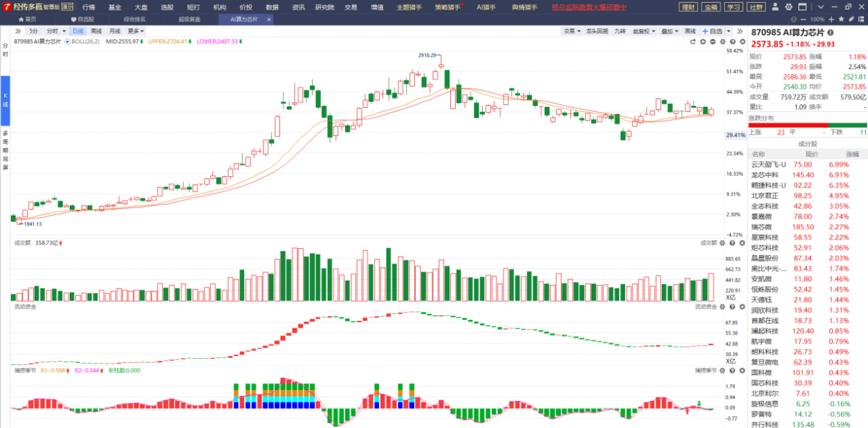Image resolution: width=868 pixels, height=428 pixels.
Task: Click the main chart help question icon
Action: tap(732, 41)
